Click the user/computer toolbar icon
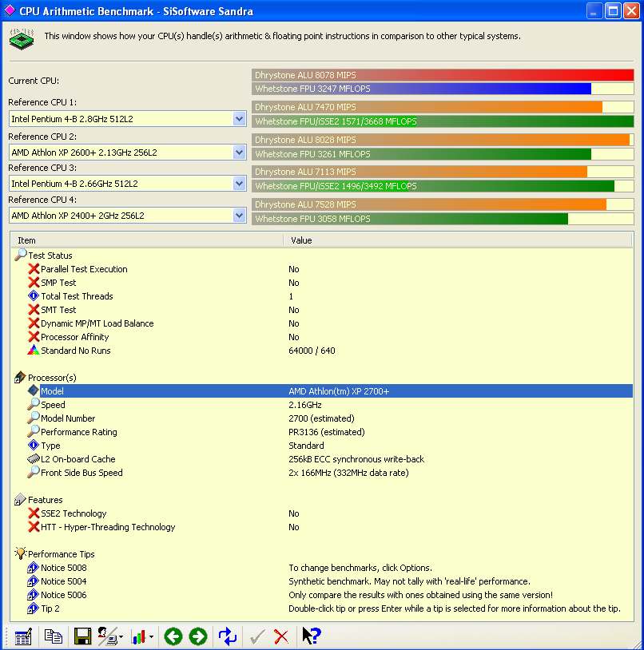644x650 pixels. (107, 636)
